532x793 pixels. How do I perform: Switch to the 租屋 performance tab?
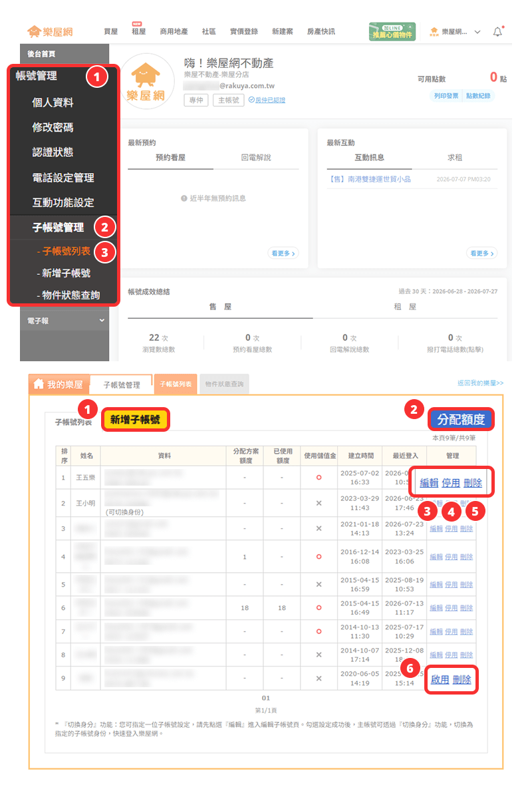pyautogui.click(x=405, y=307)
